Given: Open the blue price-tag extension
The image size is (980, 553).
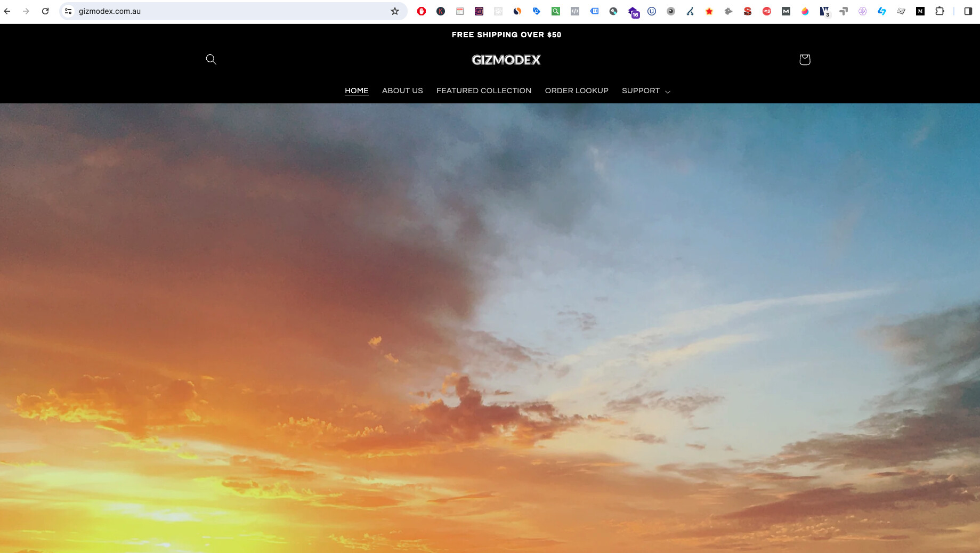Looking at the screenshot, I should tap(537, 11).
